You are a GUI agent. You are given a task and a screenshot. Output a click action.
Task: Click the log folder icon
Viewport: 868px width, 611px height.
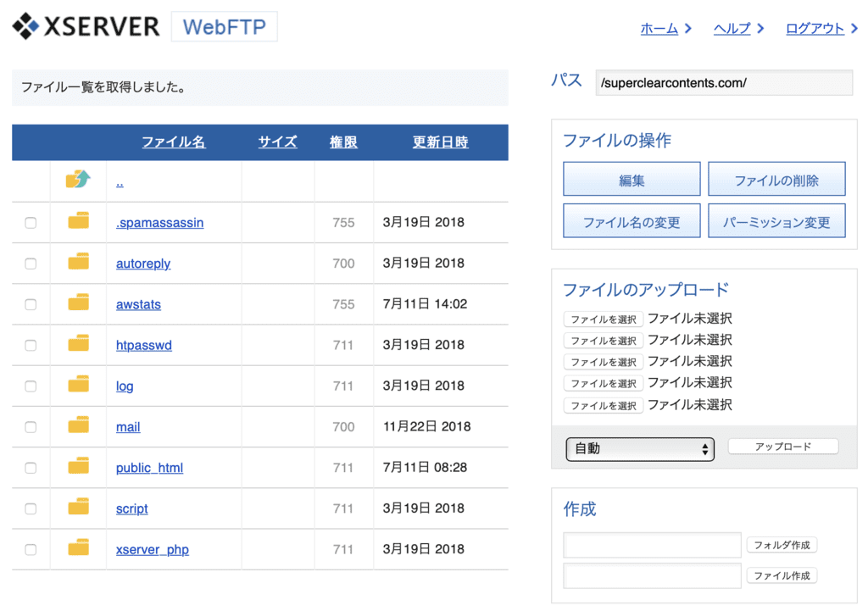pos(78,386)
